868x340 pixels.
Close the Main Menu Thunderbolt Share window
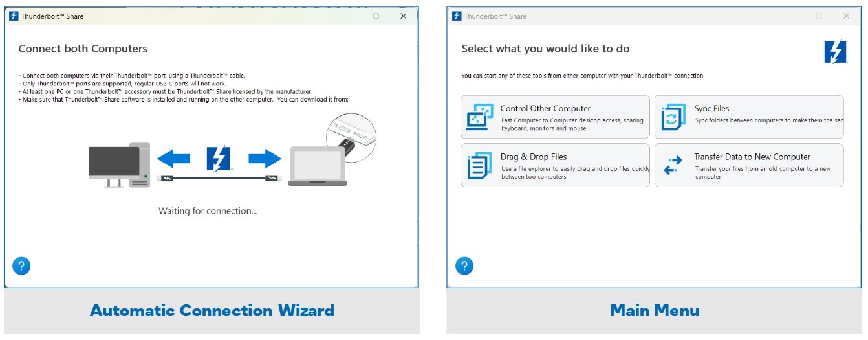tap(847, 16)
